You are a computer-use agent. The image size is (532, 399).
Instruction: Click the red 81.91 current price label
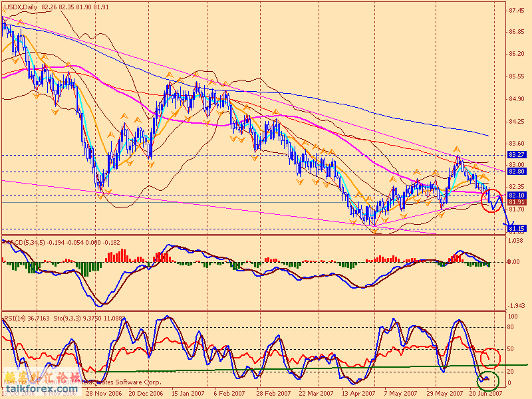[x=517, y=201]
